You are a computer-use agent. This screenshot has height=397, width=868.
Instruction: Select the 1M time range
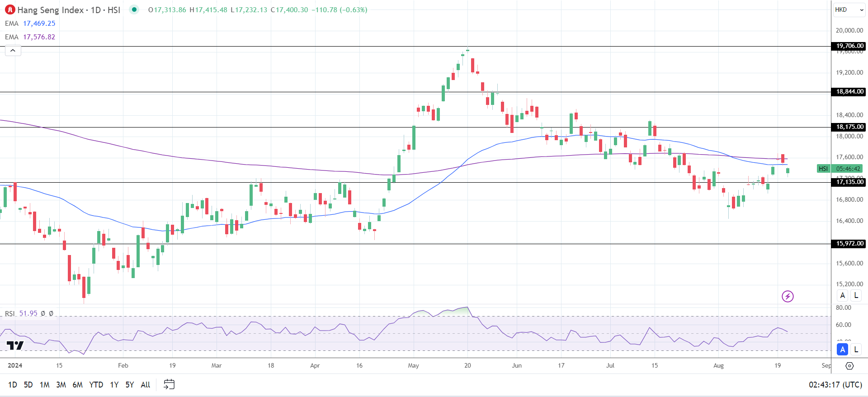point(44,385)
